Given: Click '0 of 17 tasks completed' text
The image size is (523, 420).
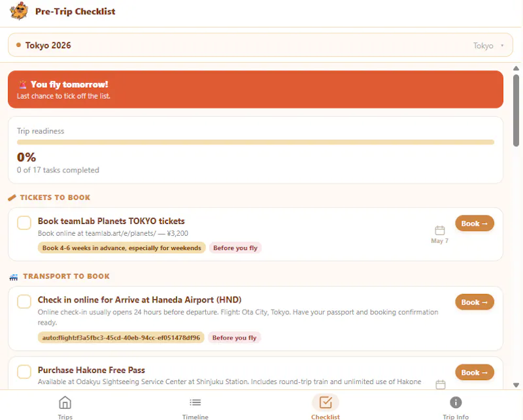Looking at the screenshot, I should coord(58,170).
